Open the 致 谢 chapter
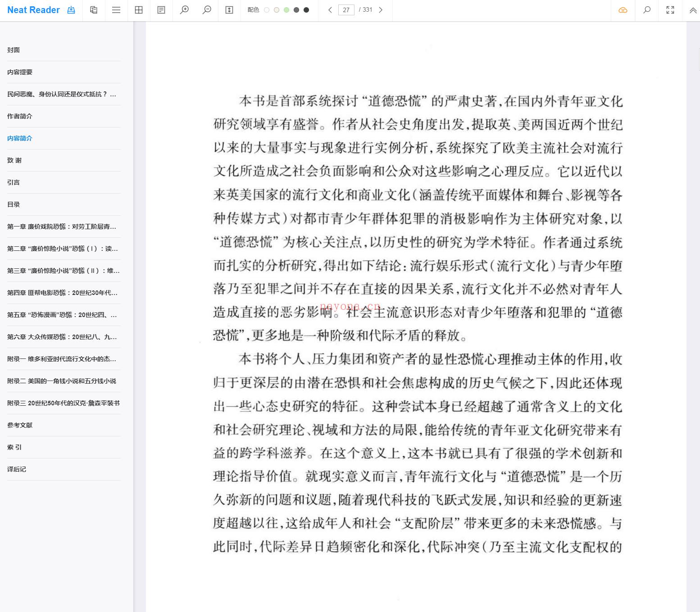 click(x=14, y=160)
